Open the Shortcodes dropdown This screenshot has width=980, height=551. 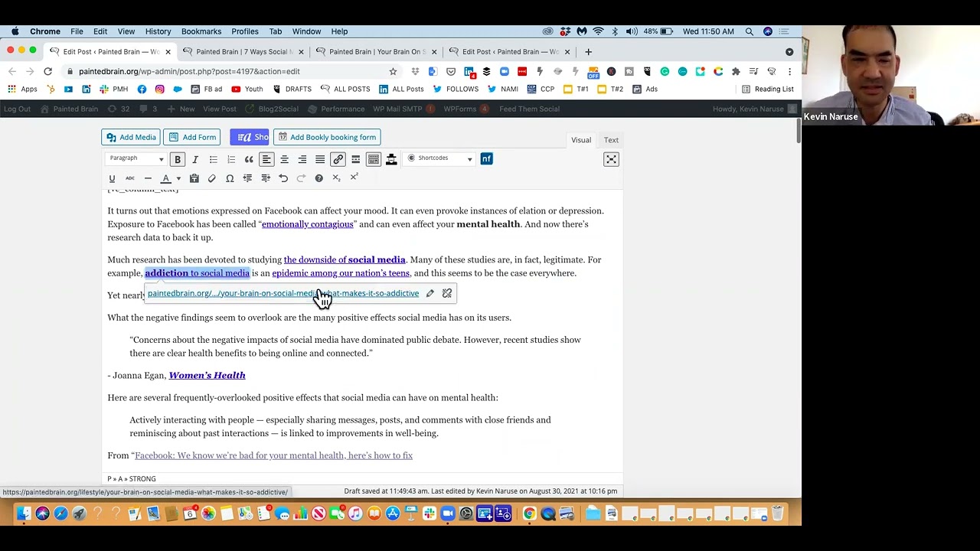pos(439,158)
